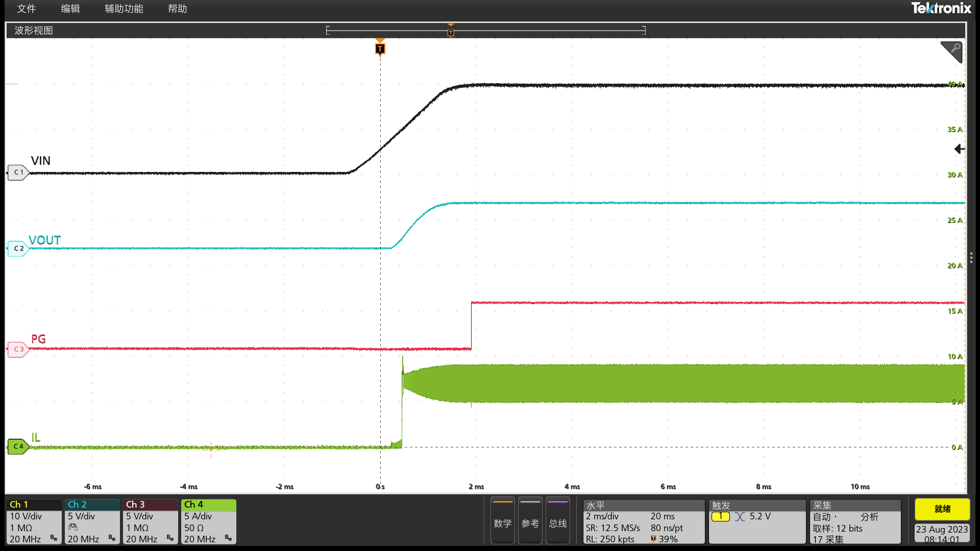This screenshot has height=551, width=980.
Task: Click the acquisition record overview bar
Action: (x=485, y=31)
